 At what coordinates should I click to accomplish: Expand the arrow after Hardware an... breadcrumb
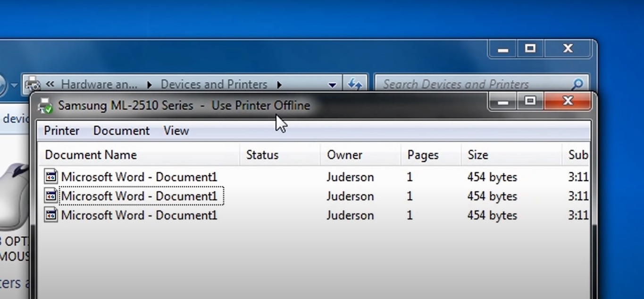point(149,85)
